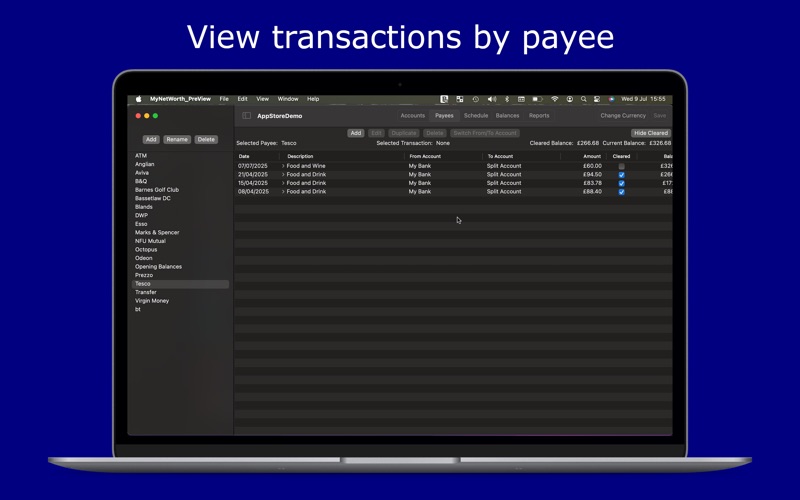Click the red close window button
This screenshot has width=800, height=500.
[138, 116]
